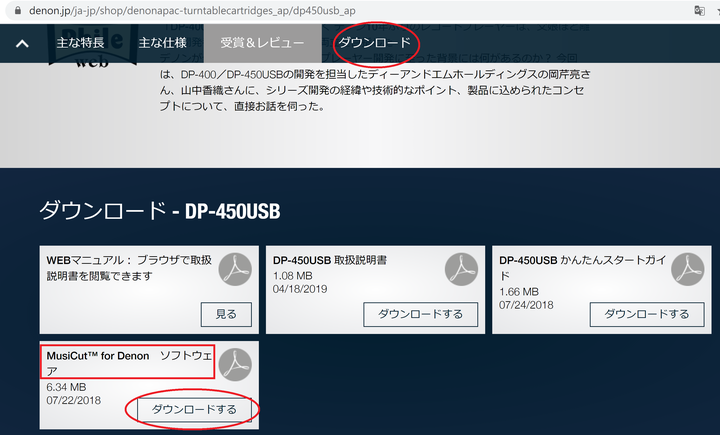Click the 04/18/2019 date text
720x435 pixels.
click(300, 289)
